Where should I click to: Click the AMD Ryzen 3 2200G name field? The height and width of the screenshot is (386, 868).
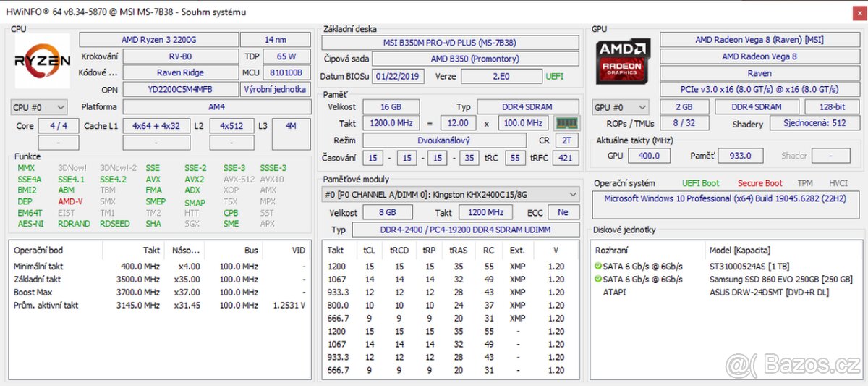point(158,40)
